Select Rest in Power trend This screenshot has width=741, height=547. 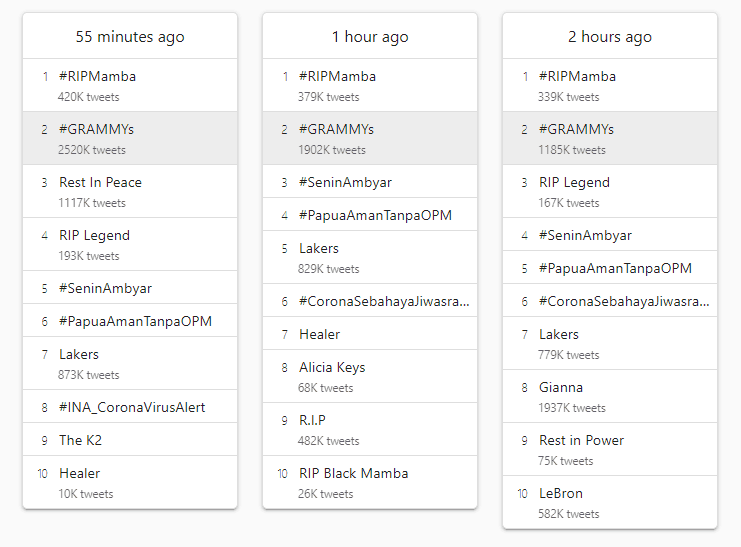click(x=581, y=440)
